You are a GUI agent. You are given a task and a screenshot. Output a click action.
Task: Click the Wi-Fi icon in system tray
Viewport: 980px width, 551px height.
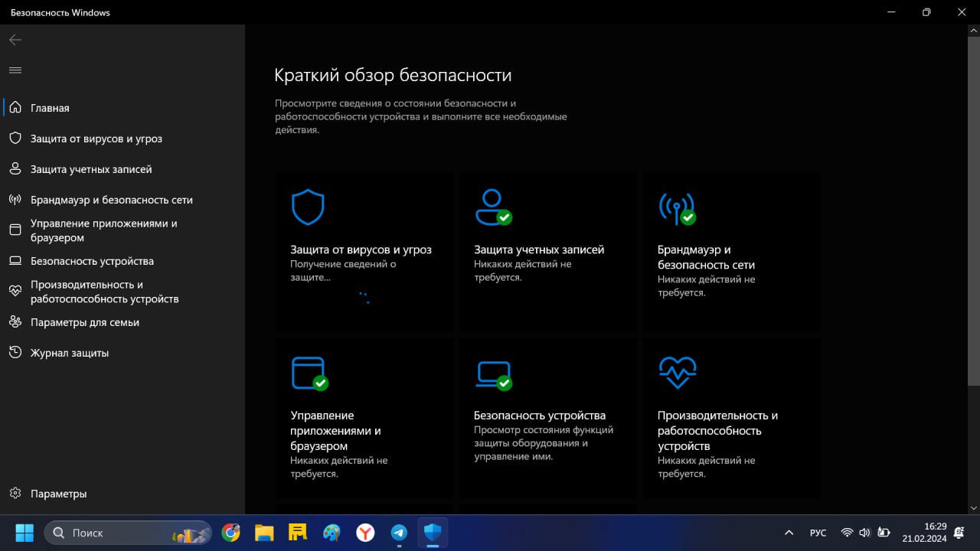click(x=847, y=533)
